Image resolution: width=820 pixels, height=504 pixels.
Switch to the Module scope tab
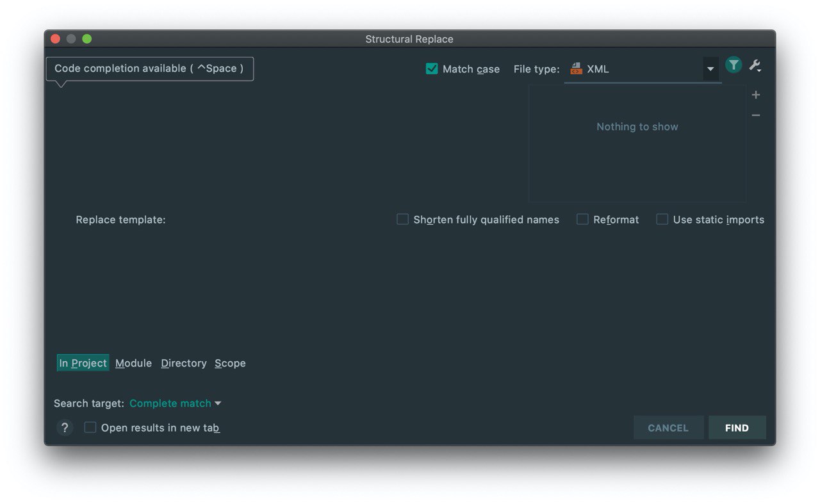[133, 363]
